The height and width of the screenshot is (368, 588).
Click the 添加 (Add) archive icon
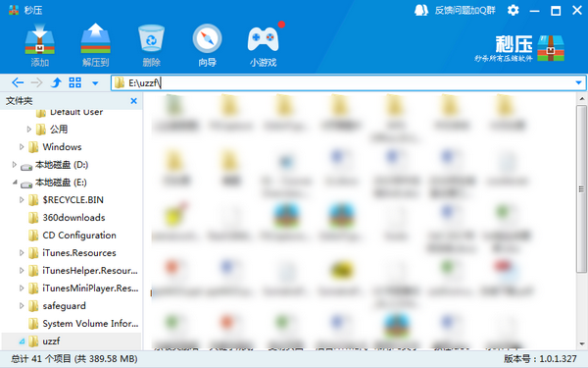coord(40,45)
